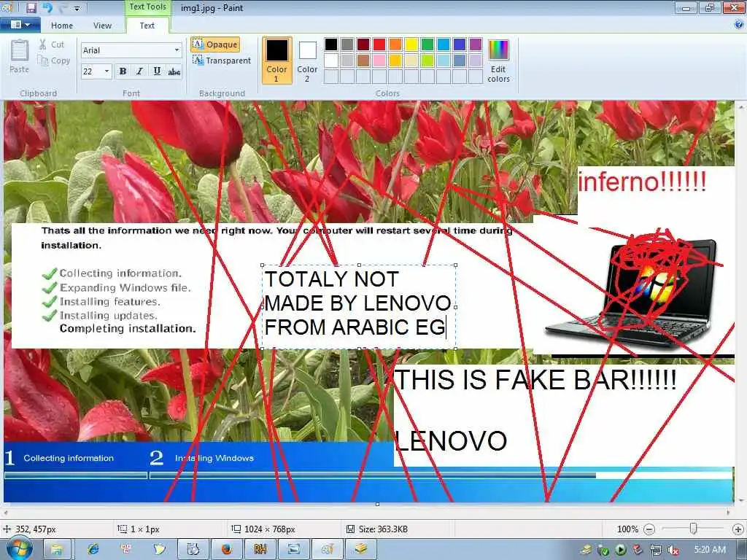Click the Paint taskbar button with palette icon
The image size is (747, 560).
click(x=328, y=550)
